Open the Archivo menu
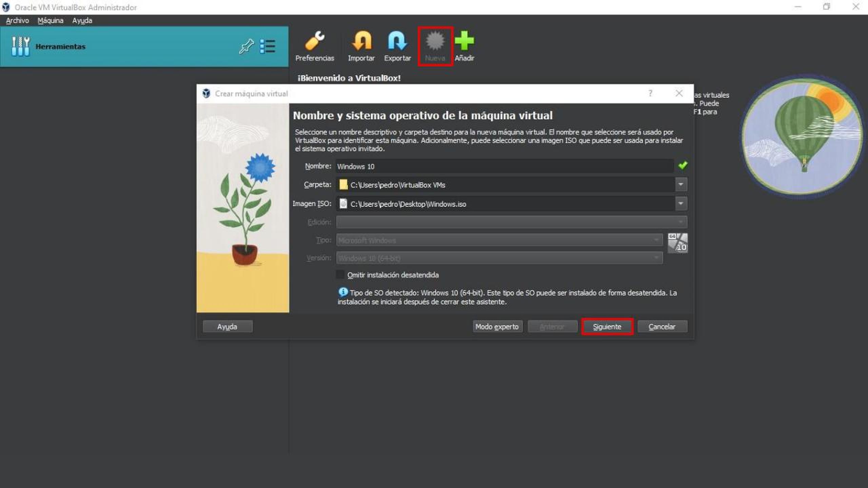This screenshot has width=868, height=488. point(17,21)
